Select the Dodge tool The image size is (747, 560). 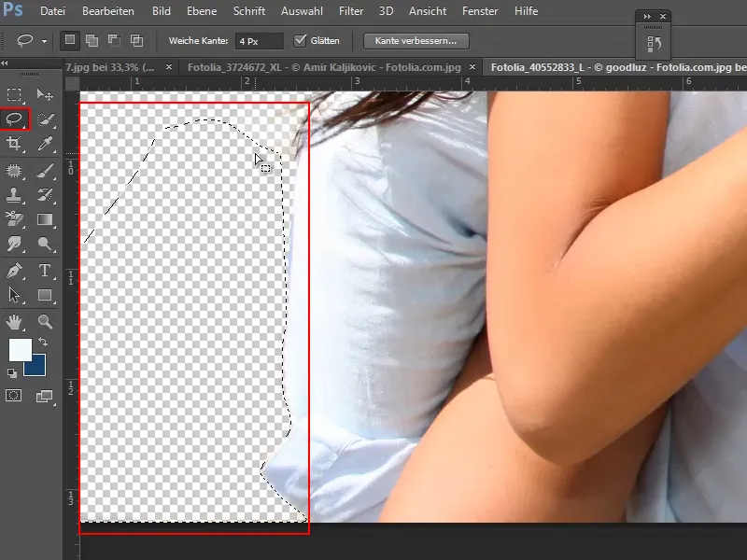coord(45,244)
